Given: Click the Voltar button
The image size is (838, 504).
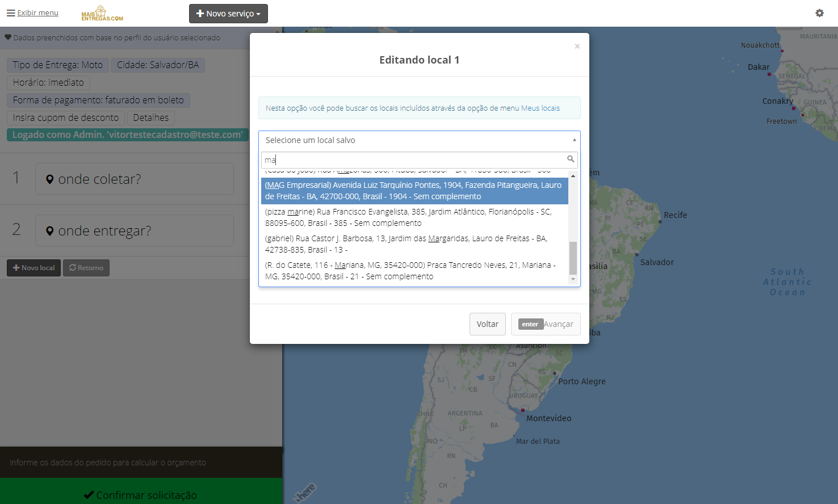Looking at the screenshot, I should click(x=487, y=324).
